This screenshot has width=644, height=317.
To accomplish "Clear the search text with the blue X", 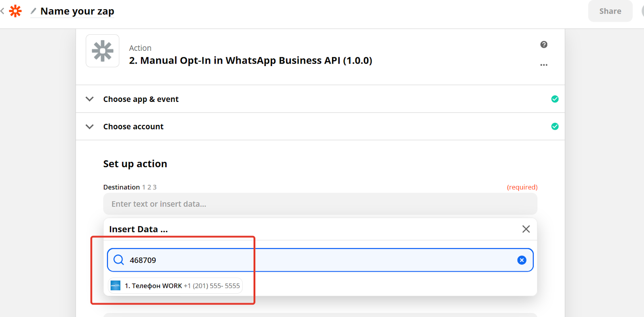I will point(522,260).
